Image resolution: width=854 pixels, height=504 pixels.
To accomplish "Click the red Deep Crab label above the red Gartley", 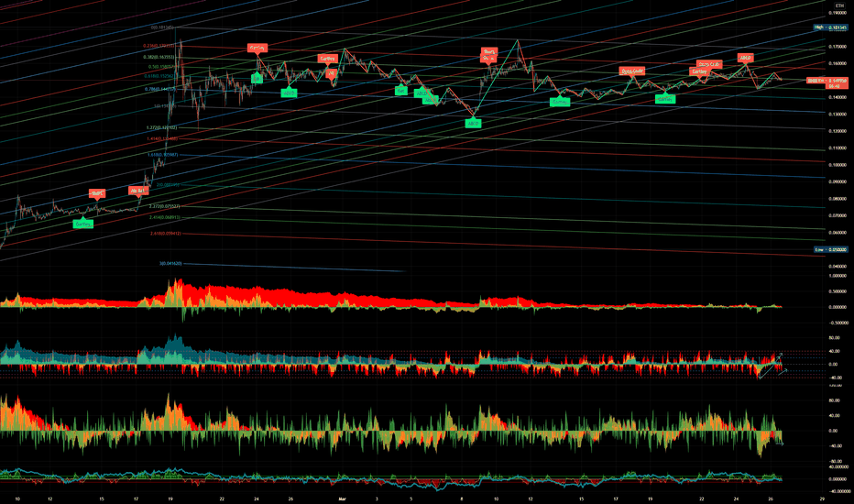I will pyautogui.click(x=709, y=64).
